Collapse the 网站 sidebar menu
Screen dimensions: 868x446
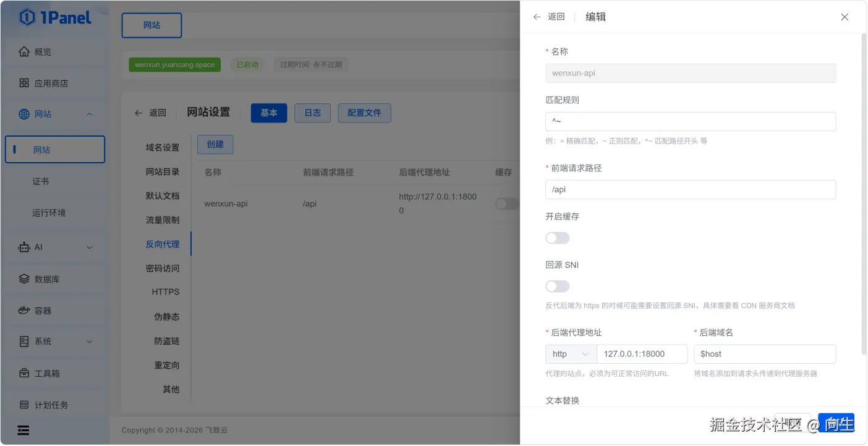point(89,114)
